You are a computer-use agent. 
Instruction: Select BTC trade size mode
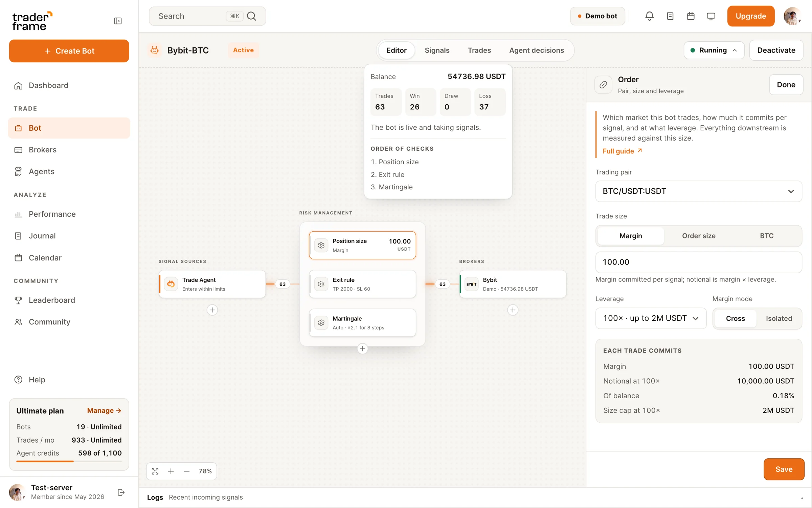click(767, 236)
